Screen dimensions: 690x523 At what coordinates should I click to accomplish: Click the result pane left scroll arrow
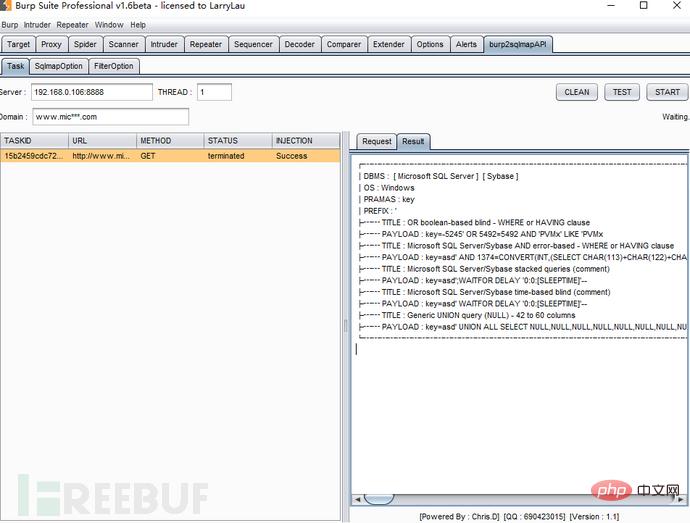(x=357, y=499)
